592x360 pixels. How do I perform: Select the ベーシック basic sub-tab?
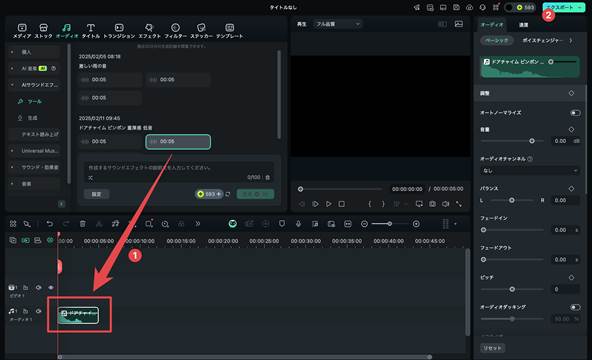pos(496,40)
